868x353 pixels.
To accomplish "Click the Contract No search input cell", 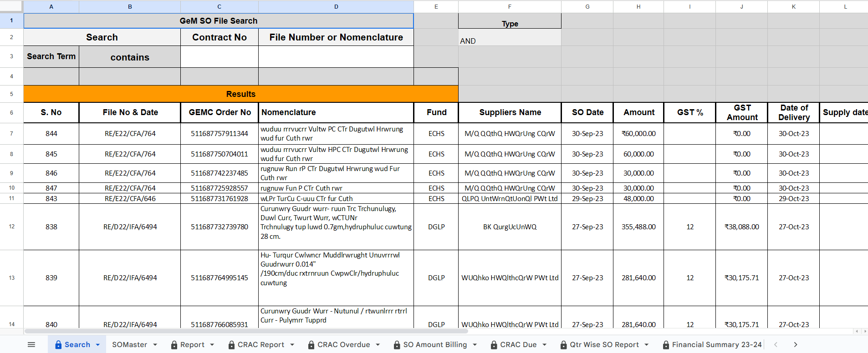I will (x=220, y=57).
